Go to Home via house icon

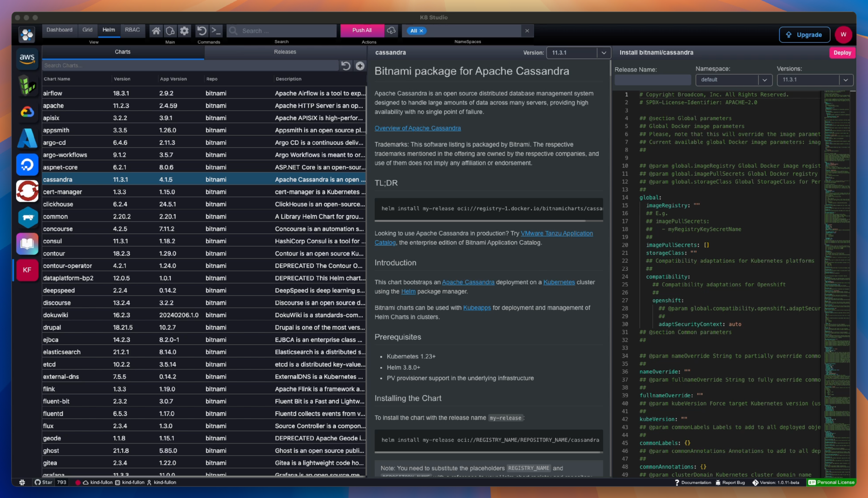[156, 31]
